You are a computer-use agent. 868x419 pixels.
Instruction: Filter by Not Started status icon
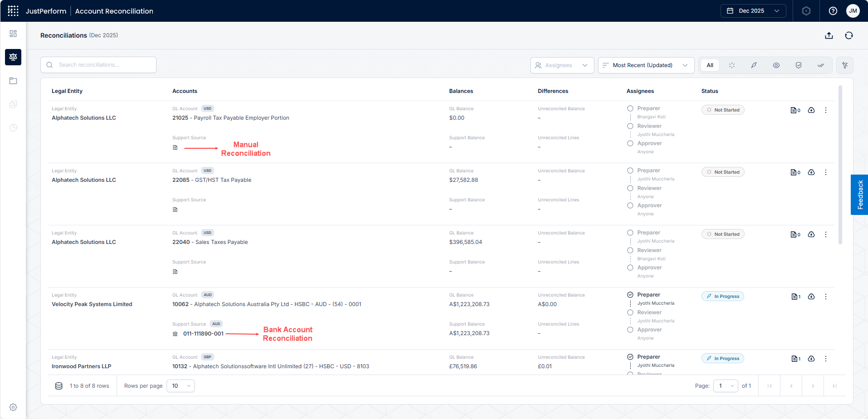point(732,65)
